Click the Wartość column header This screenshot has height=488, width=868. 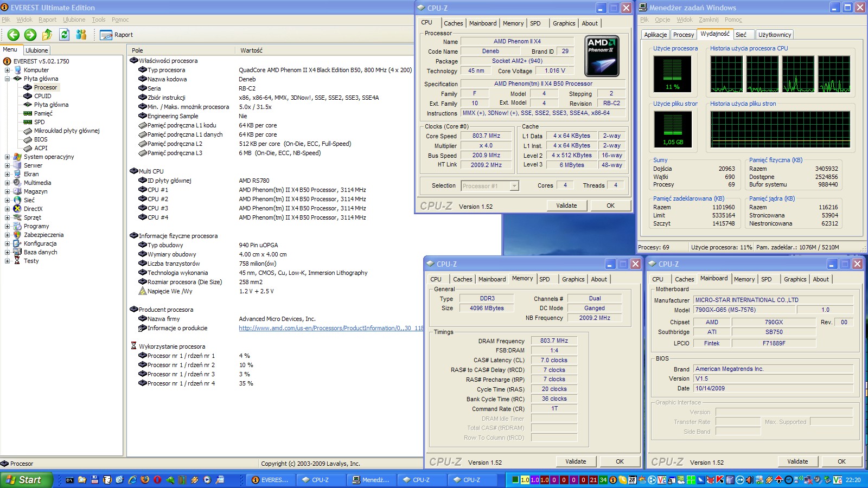point(324,50)
